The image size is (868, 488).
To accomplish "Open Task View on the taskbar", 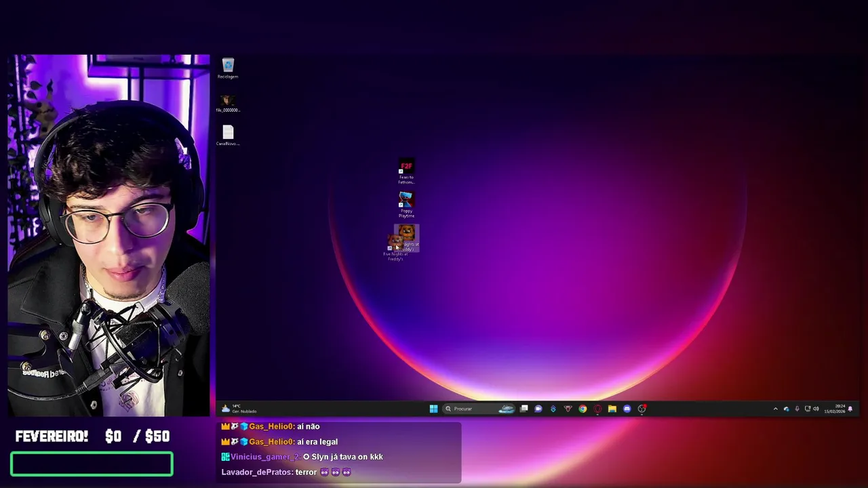I will pyautogui.click(x=524, y=409).
